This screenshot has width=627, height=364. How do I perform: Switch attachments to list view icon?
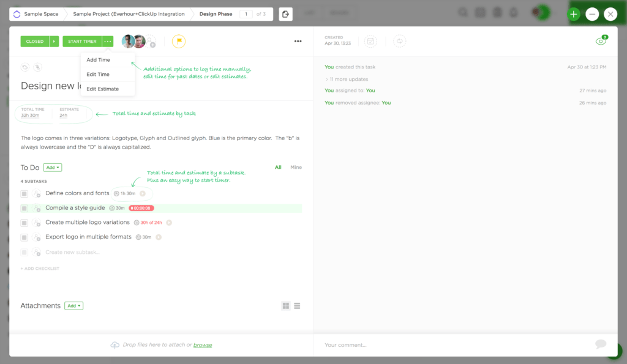pos(297,305)
